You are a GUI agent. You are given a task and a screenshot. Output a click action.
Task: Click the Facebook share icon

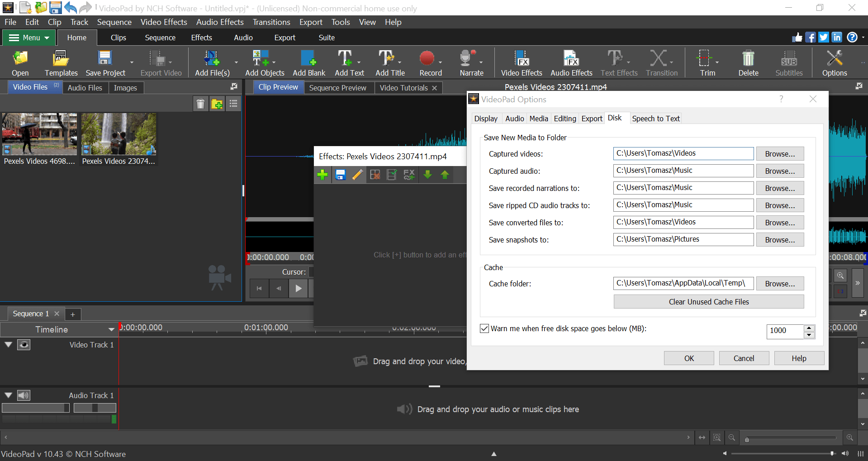tap(811, 38)
